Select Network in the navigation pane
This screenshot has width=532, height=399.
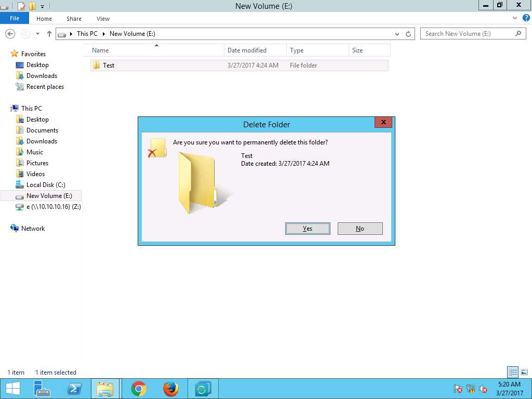coord(33,229)
